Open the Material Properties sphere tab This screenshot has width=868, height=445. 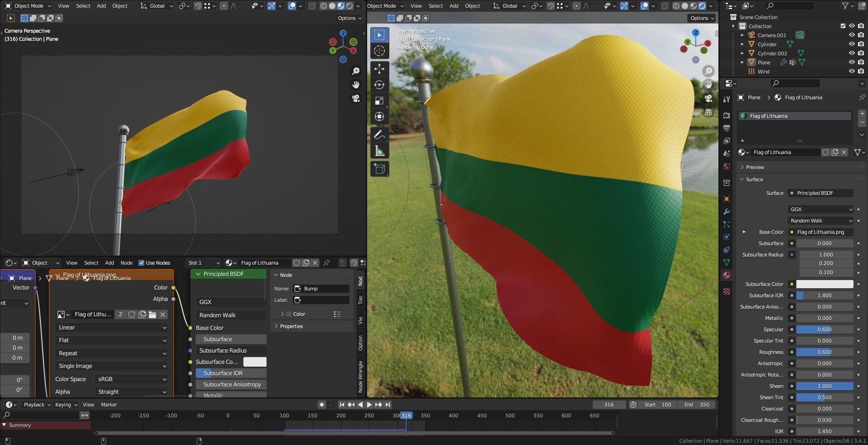(727, 275)
